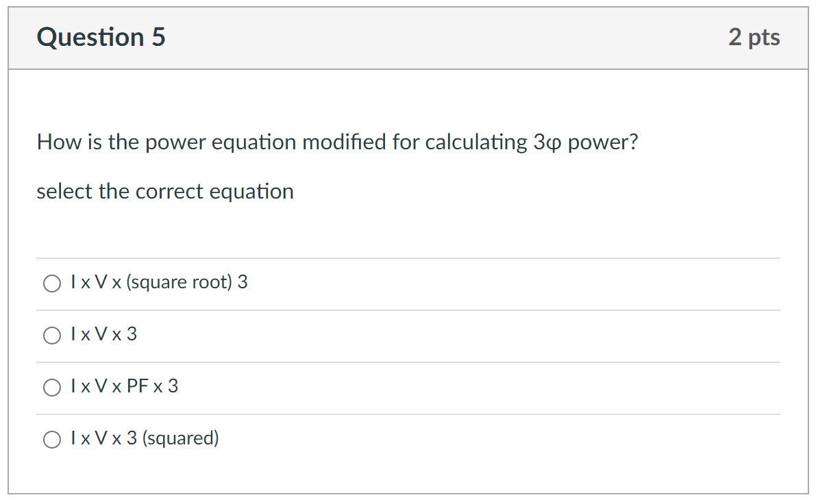
Task: Select the 'I x V x (square root) 3' option
Action: tap(159, 282)
